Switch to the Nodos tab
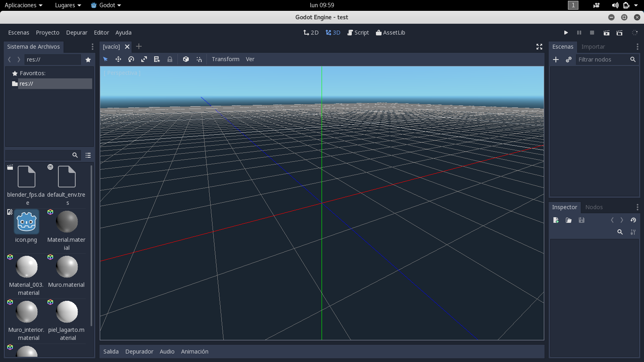 coord(594,207)
